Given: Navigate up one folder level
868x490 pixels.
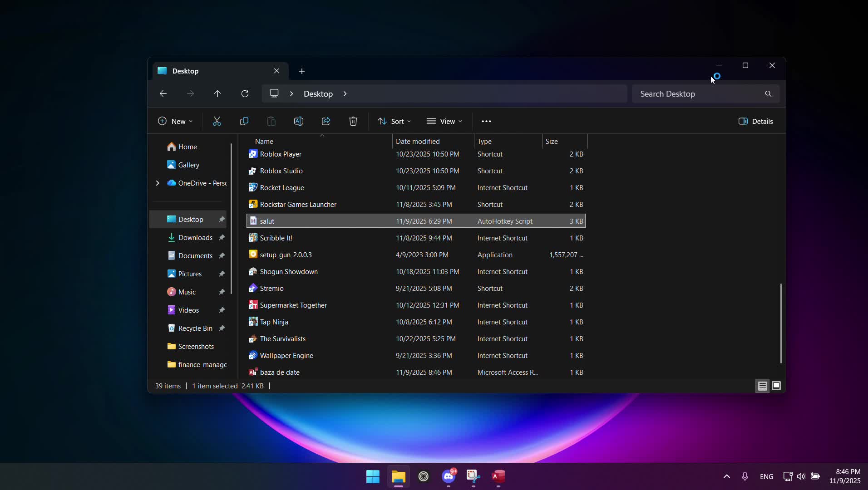Looking at the screenshot, I should pos(217,93).
